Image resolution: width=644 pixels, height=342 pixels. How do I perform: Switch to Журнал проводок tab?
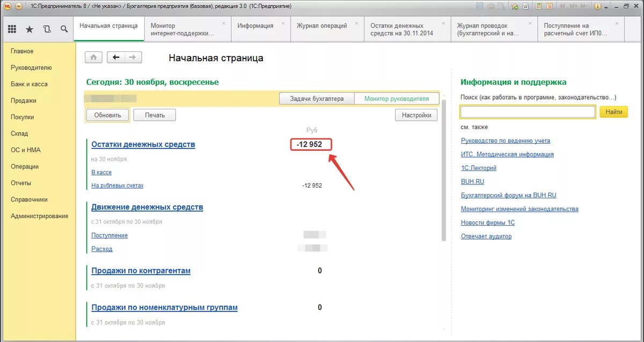tap(494, 29)
